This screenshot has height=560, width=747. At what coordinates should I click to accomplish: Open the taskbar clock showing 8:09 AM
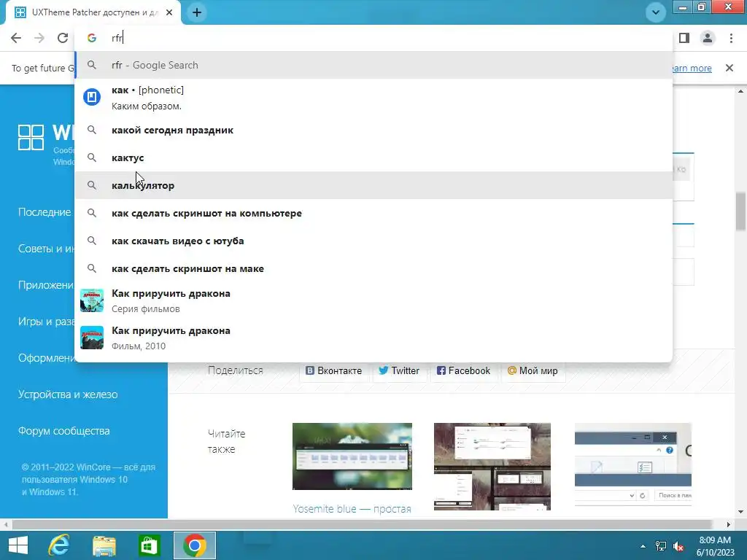(x=715, y=546)
